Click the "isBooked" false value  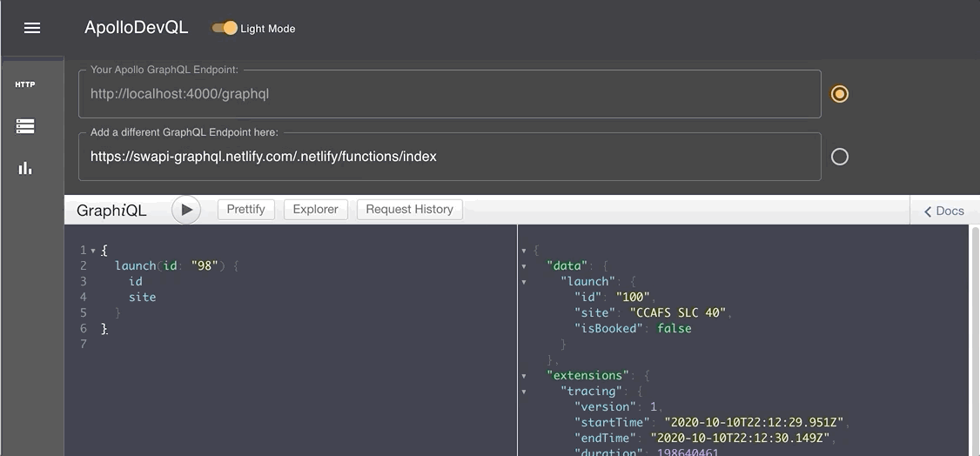point(674,329)
